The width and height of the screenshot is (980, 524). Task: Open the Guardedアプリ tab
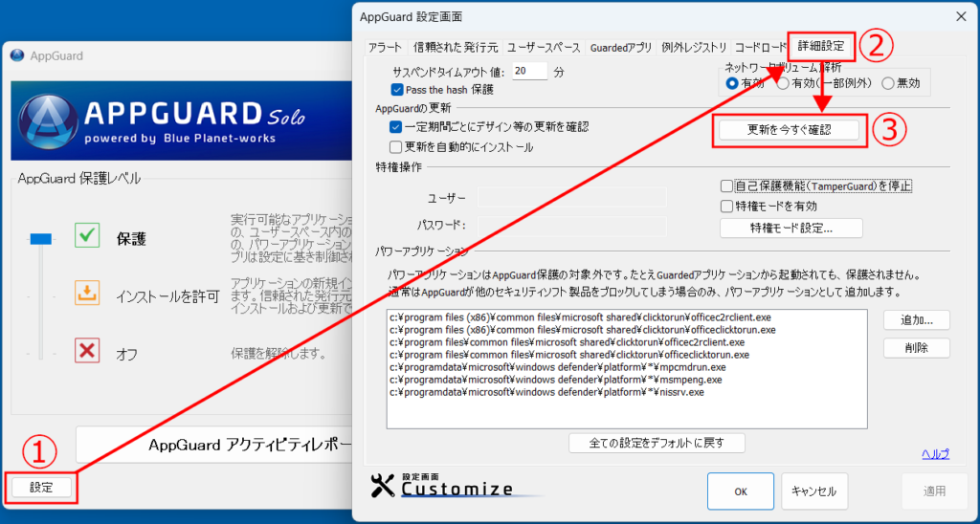tap(620, 47)
